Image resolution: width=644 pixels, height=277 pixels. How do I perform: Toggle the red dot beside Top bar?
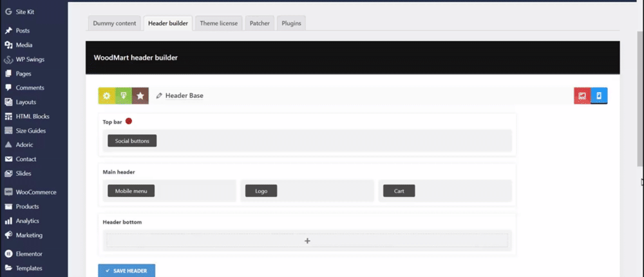[x=129, y=121]
